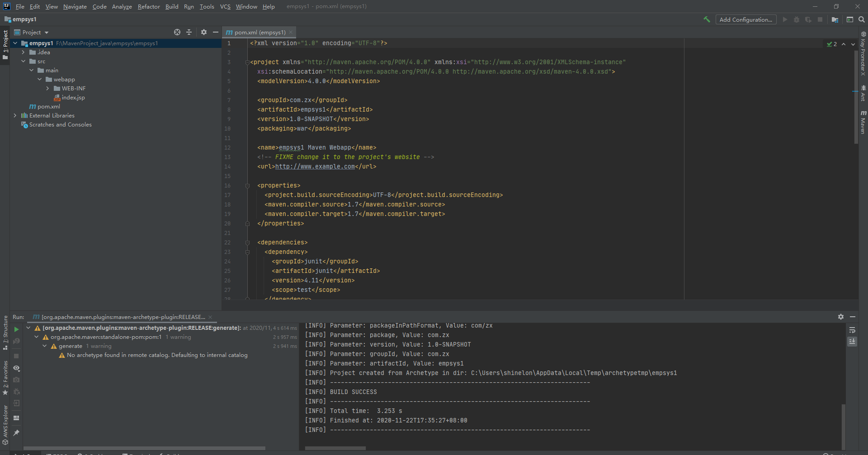This screenshot has height=455, width=868.
Task: Open the Structure tool window
Action: [5, 333]
